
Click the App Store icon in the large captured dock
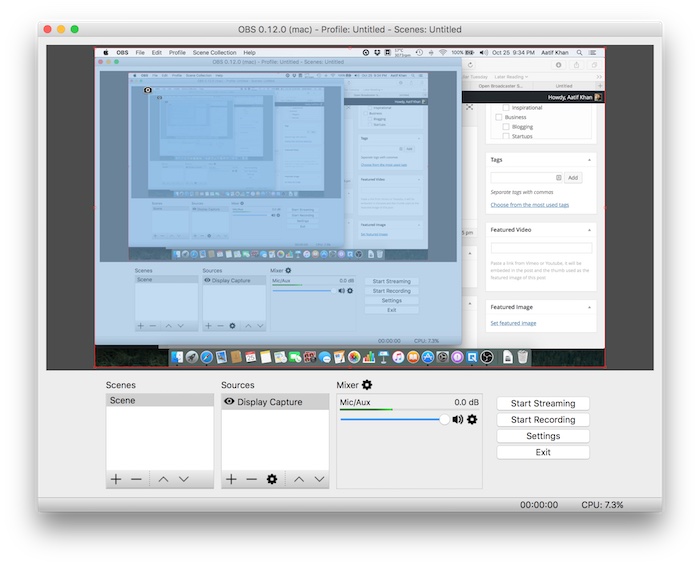pos(428,357)
